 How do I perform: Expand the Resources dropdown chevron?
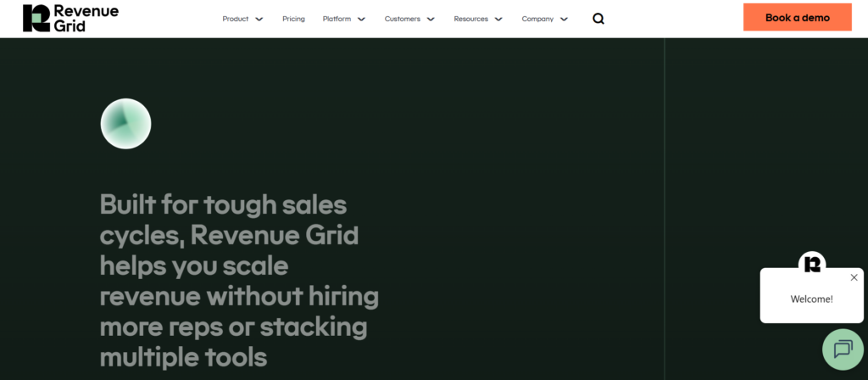[x=498, y=19]
